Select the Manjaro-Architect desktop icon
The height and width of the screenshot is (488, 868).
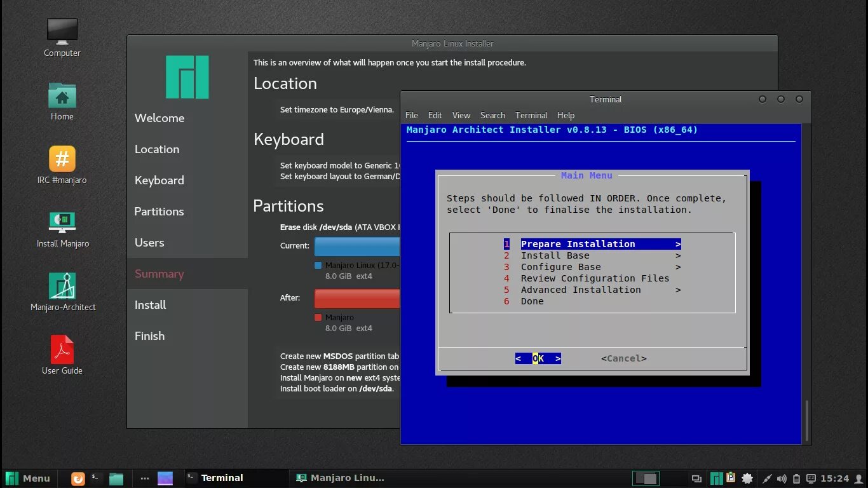pyautogui.click(x=62, y=292)
